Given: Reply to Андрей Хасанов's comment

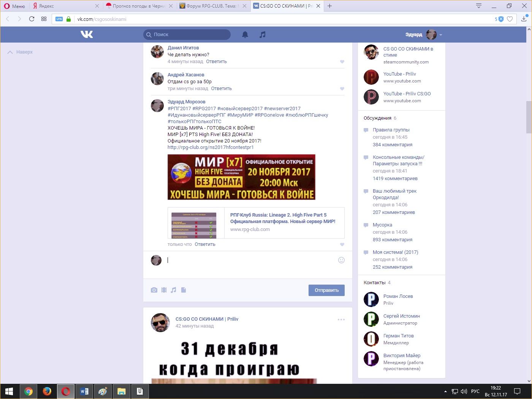Looking at the screenshot, I should [x=221, y=89].
